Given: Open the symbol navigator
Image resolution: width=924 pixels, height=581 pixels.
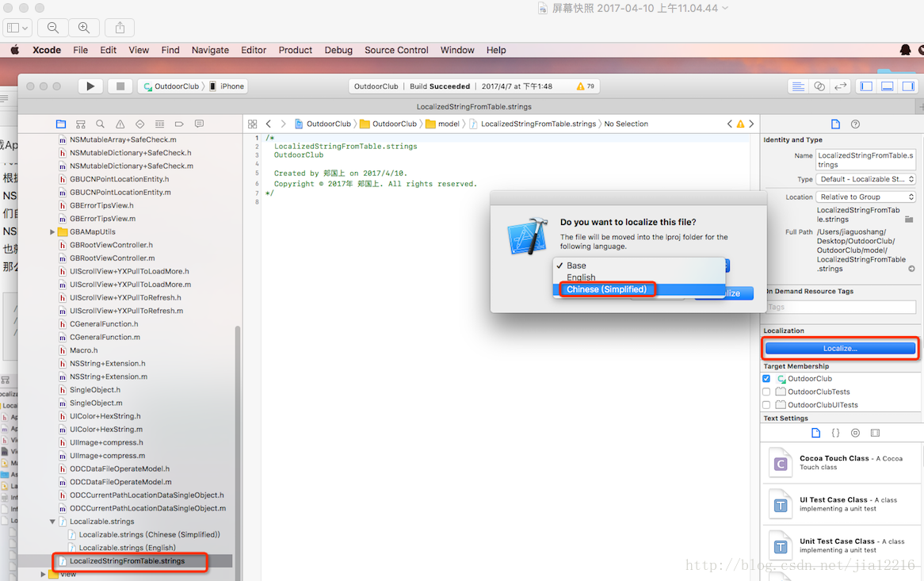Looking at the screenshot, I should click(x=81, y=124).
